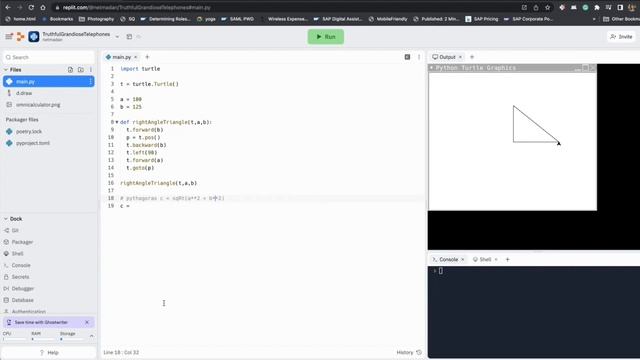Create a new folder with the icon

click(x=80, y=70)
